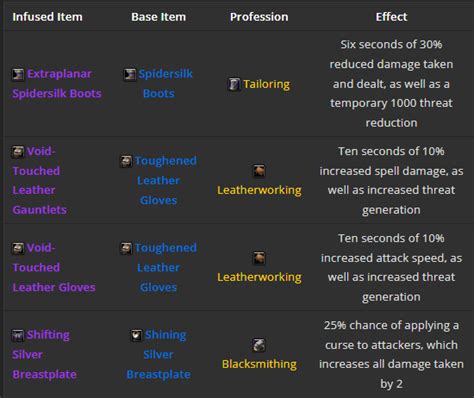Open the Shifting Silver Breastplate link
The width and height of the screenshot is (474, 398).
(x=44, y=355)
